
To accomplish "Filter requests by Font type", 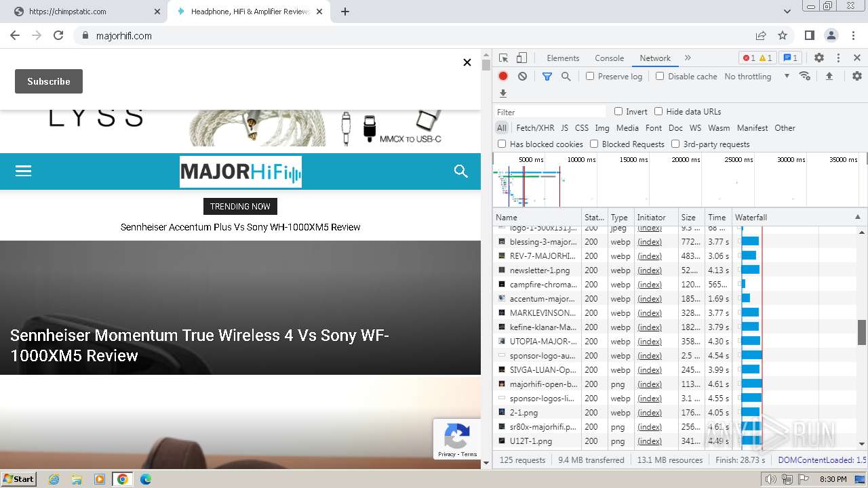I will 654,128.
